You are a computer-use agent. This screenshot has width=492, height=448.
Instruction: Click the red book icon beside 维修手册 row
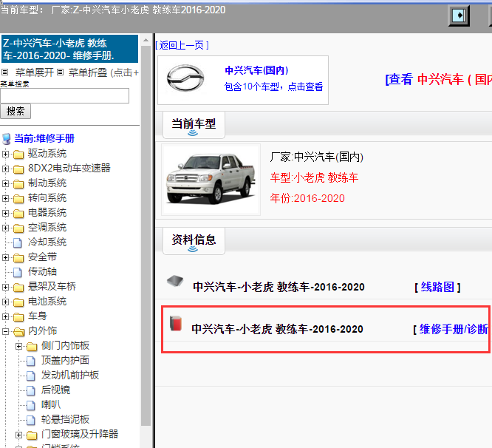pyautogui.click(x=176, y=323)
